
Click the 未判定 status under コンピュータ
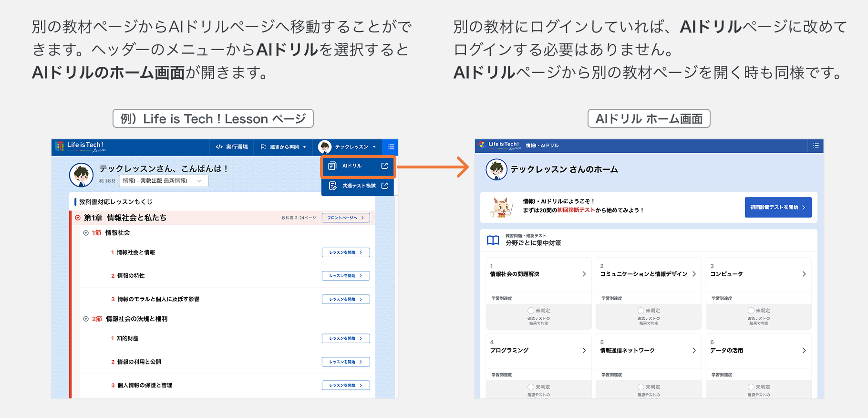(759, 311)
